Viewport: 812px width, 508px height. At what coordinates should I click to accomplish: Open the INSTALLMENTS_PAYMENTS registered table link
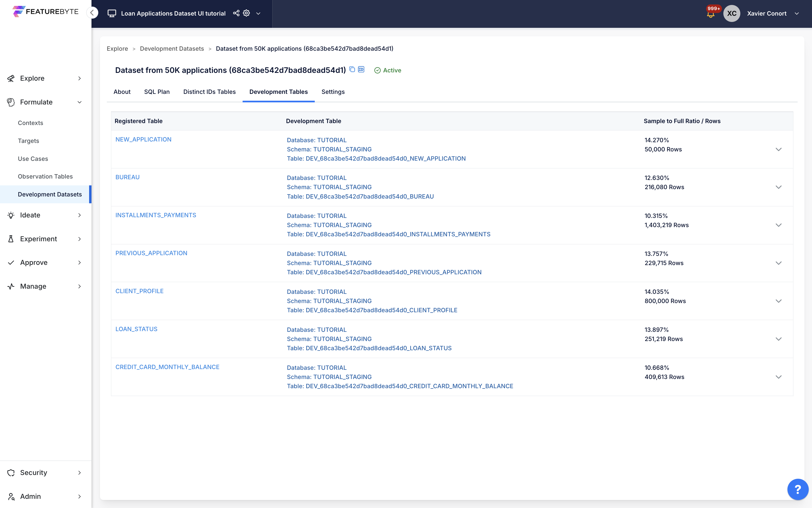click(x=155, y=215)
